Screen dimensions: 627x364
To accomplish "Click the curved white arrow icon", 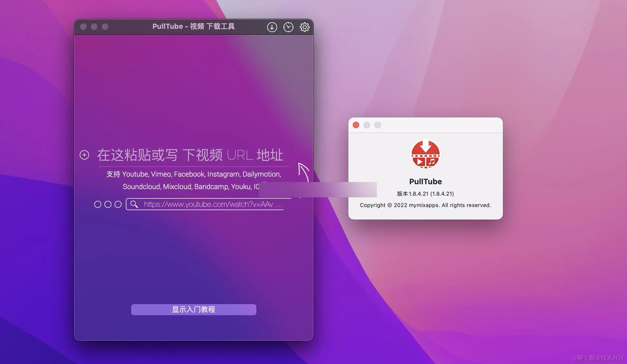I will point(303,172).
